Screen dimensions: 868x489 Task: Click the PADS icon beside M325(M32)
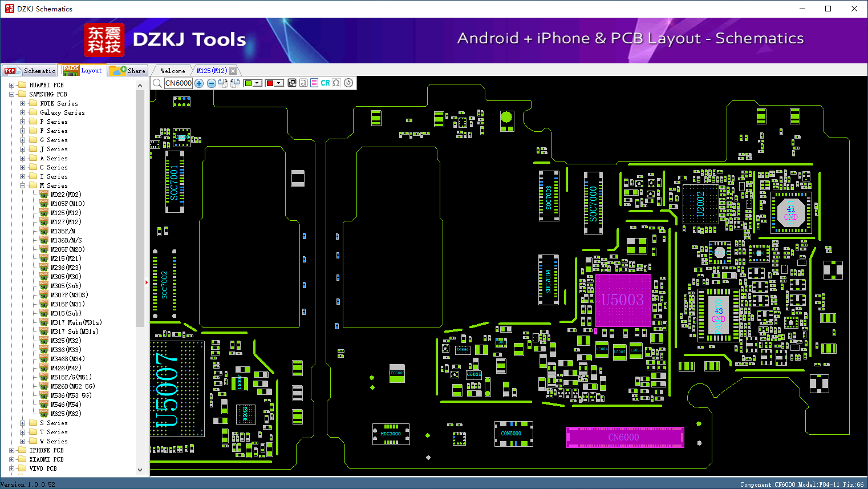click(44, 341)
